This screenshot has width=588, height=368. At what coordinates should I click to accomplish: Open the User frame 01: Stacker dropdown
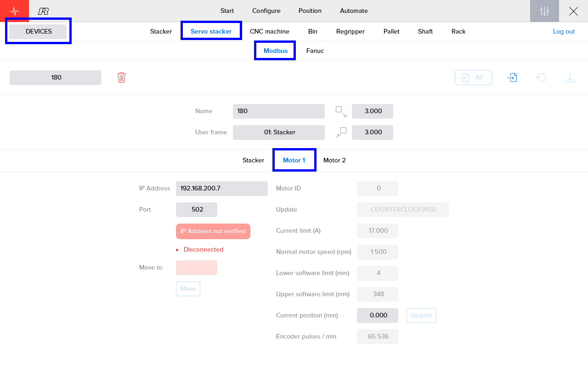point(279,132)
